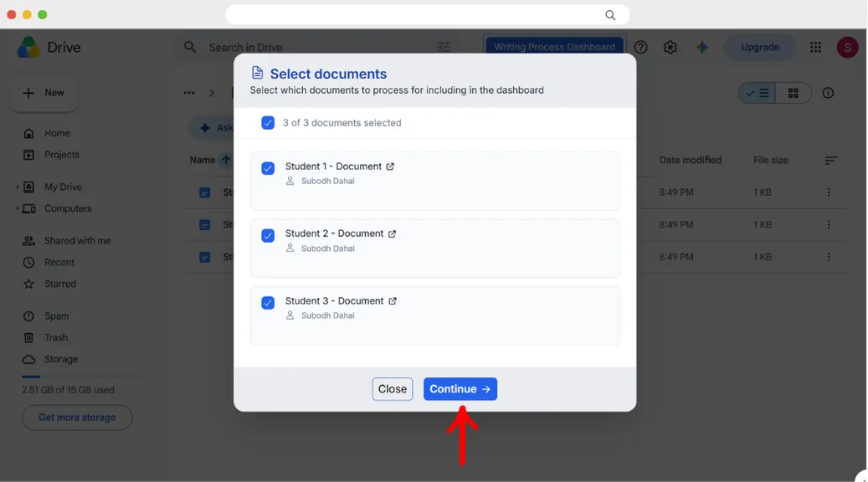Open Trash in the sidebar
The width and height of the screenshot is (868, 482).
pos(56,337)
